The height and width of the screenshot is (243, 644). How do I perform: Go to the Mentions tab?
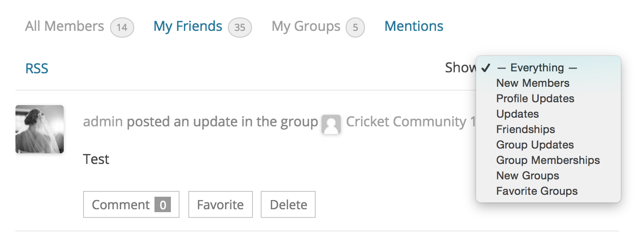[414, 27]
